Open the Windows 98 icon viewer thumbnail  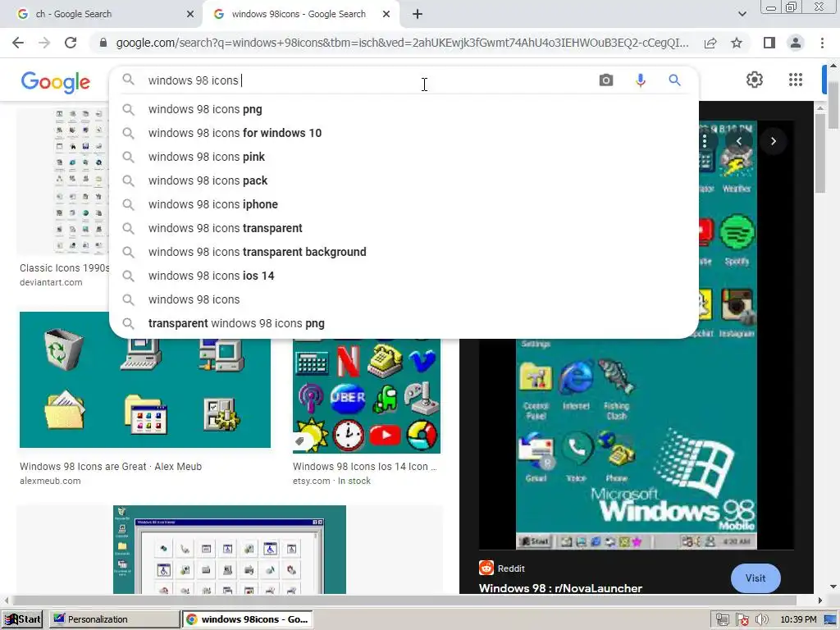[x=230, y=549]
